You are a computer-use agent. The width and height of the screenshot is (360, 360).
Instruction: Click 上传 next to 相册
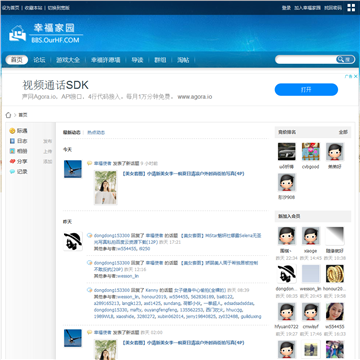click(x=48, y=152)
